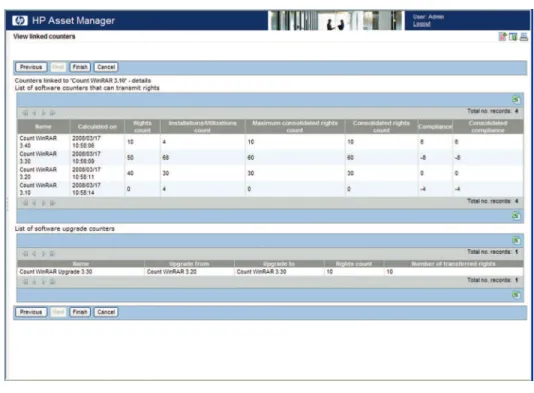Viewport: 534px width, 393px height.
Task: Click the Logout link
Action: click(x=422, y=24)
